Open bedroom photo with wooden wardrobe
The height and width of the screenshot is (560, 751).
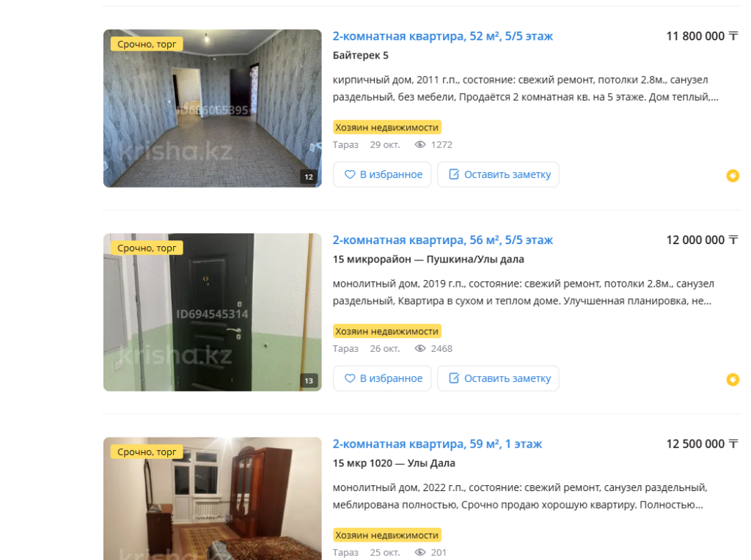(213, 498)
